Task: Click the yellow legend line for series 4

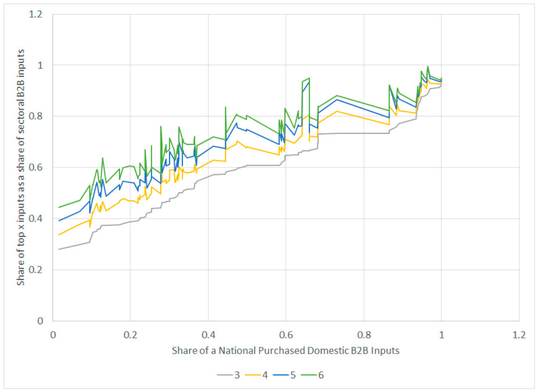Action: tap(253, 375)
